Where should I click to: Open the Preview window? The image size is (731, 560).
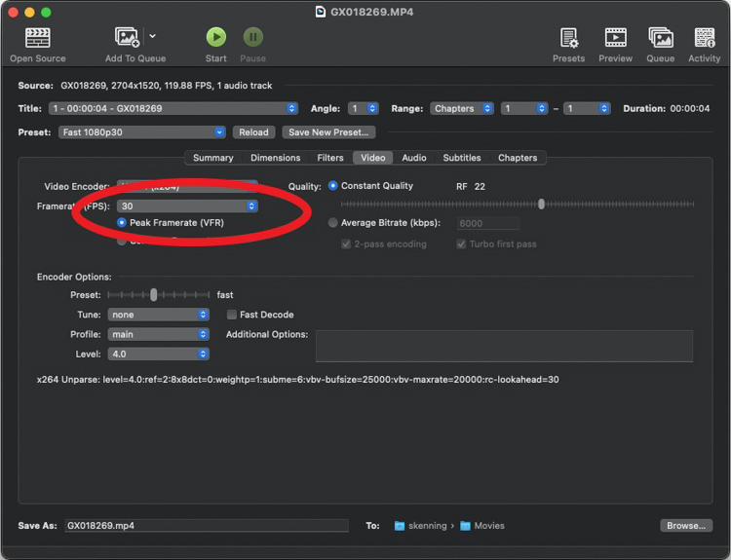615,45
